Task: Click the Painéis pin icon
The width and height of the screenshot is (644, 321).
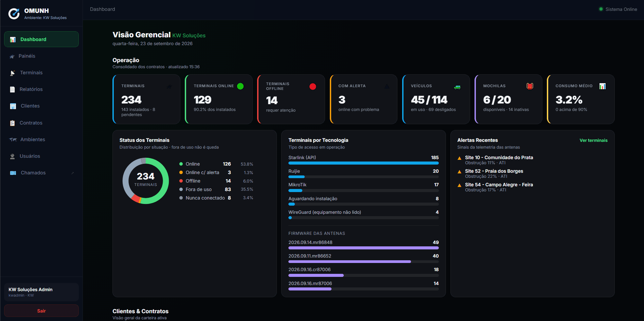Action: coord(12,56)
